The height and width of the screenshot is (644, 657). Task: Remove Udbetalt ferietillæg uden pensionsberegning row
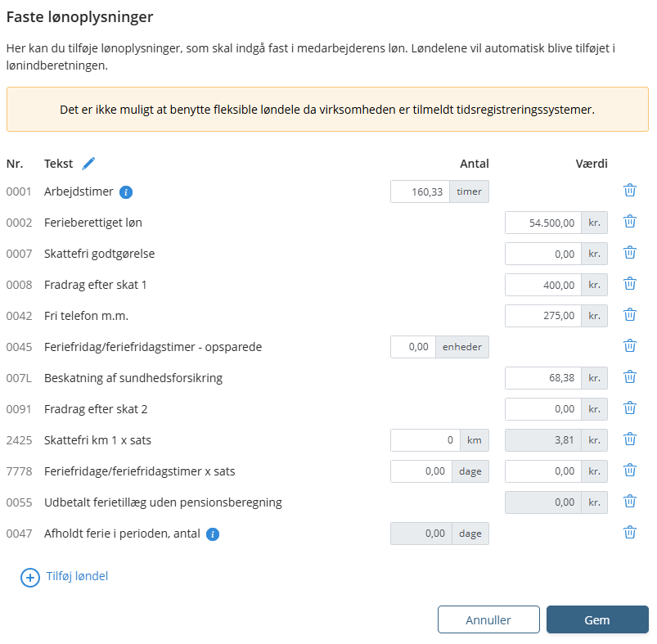click(x=630, y=501)
